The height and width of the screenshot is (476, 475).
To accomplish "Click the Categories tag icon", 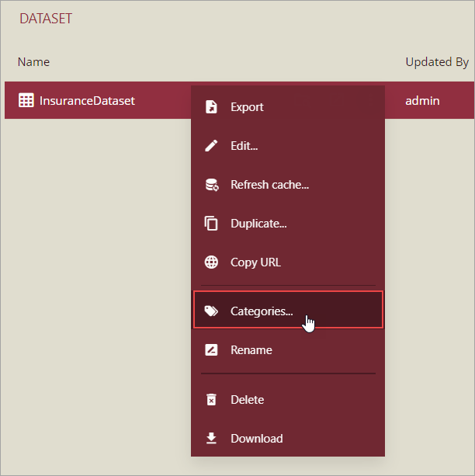I will (x=211, y=311).
